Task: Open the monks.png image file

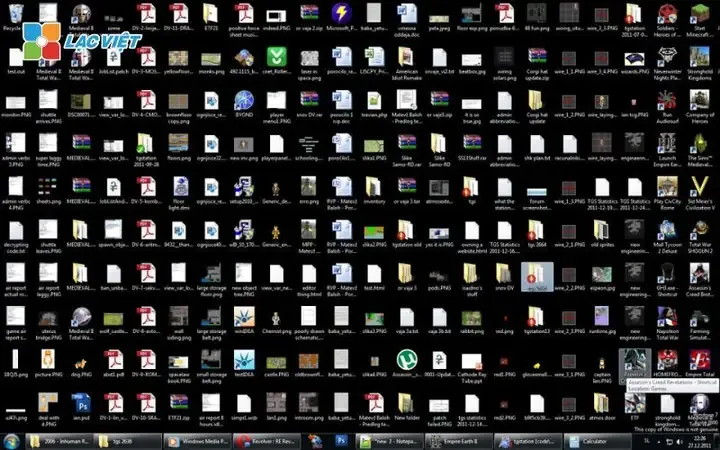Action: coord(211,58)
